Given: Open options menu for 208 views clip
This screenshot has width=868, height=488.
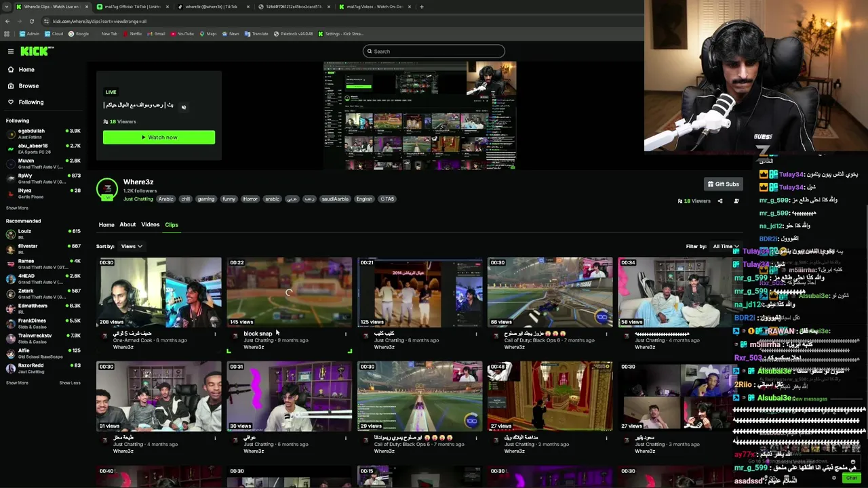Looking at the screenshot, I should [x=215, y=334].
